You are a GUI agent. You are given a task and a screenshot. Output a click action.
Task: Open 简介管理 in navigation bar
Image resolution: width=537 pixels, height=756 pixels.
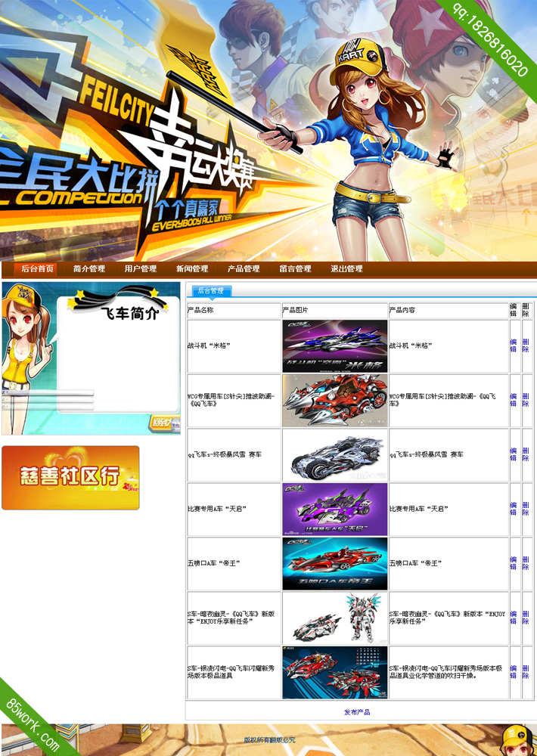click(x=88, y=268)
